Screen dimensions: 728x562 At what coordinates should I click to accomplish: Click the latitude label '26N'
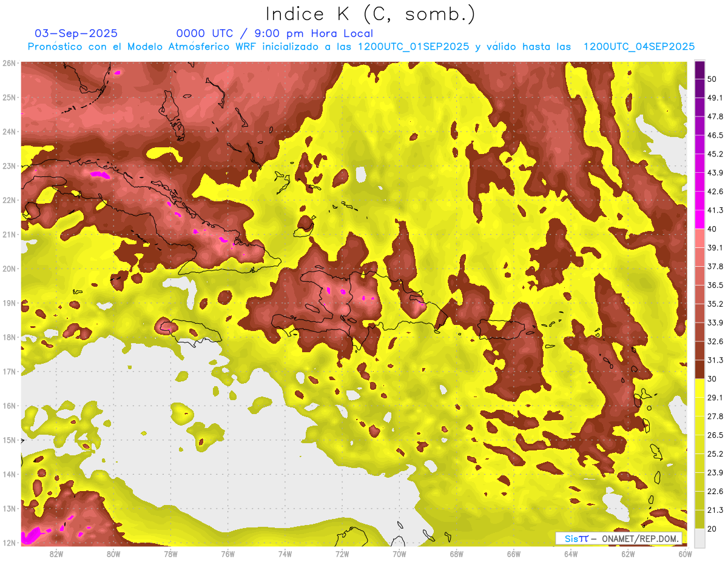tap(9, 63)
